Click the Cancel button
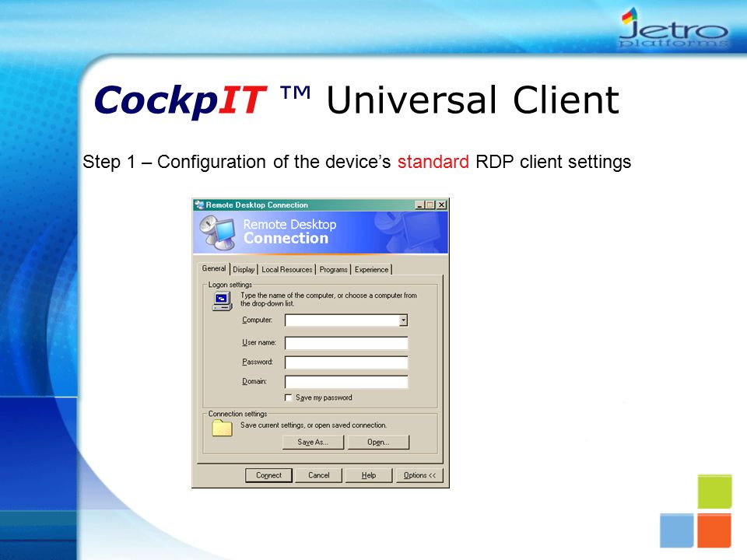Viewport: 747px width, 560px height. (319, 475)
